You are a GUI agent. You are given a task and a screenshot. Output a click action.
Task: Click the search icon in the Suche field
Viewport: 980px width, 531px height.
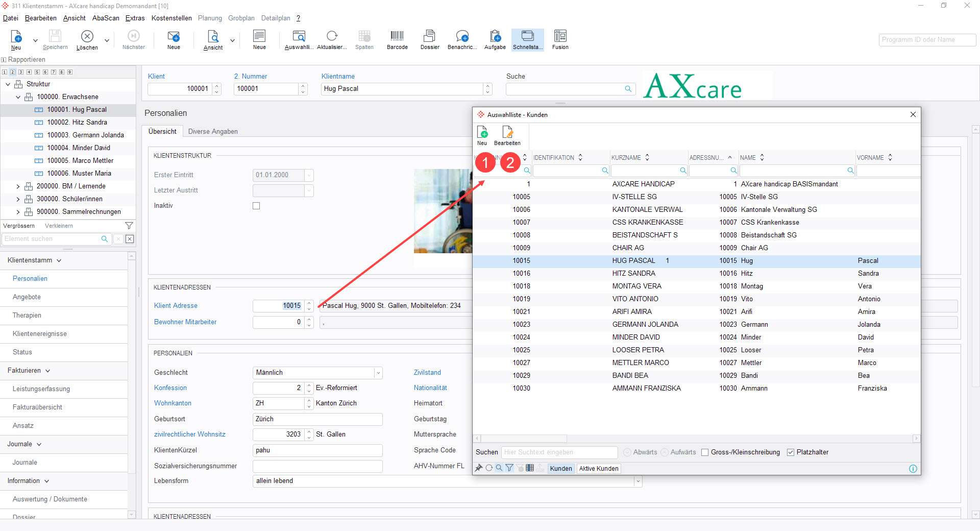coord(628,89)
